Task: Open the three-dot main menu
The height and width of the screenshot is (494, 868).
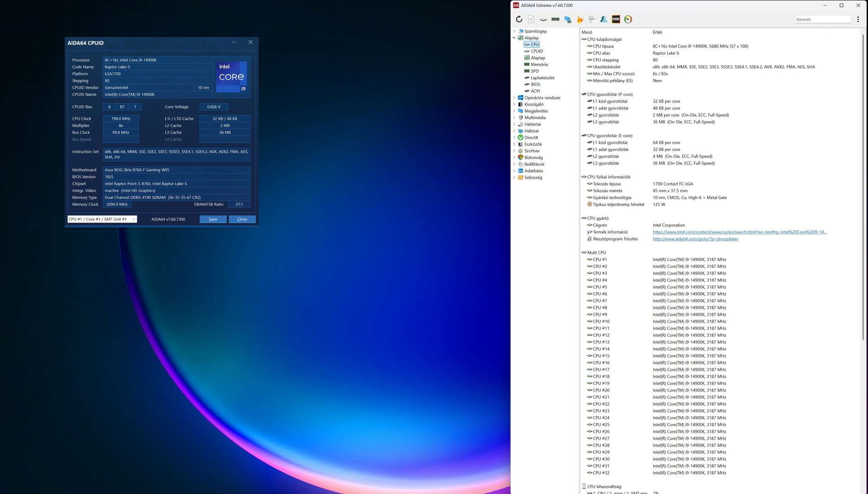Action: [858, 19]
